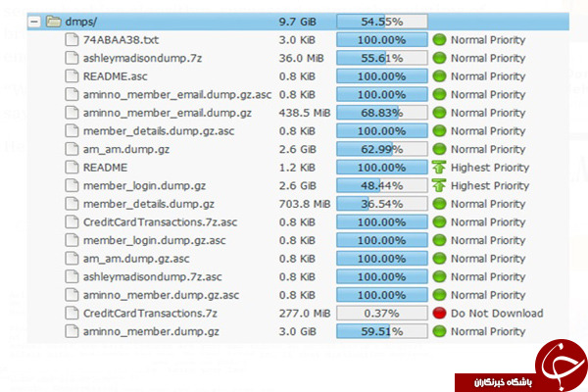Click file icon of member_login.dump.gz
Screen dimensions: 588x392
coord(72,185)
